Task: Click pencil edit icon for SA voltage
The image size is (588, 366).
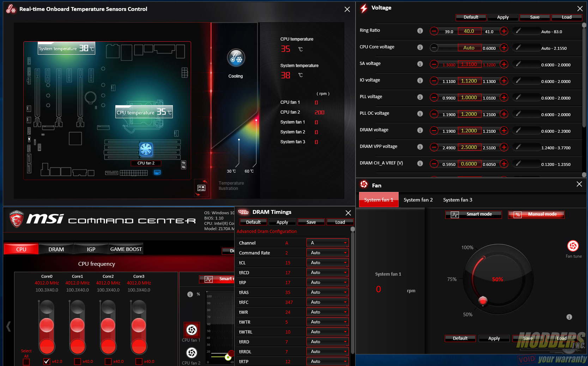Action: (518, 64)
